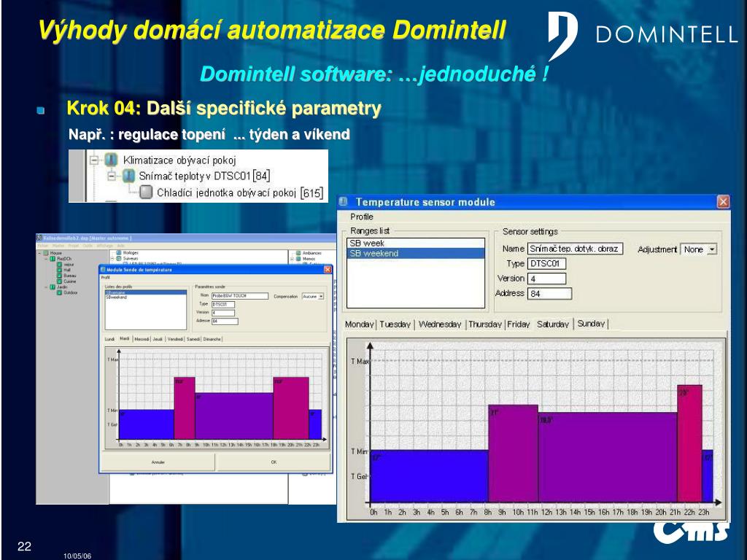The width and height of the screenshot is (747, 560).
Task: Select SBweekend in Listes des profils
Action: [145, 297]
